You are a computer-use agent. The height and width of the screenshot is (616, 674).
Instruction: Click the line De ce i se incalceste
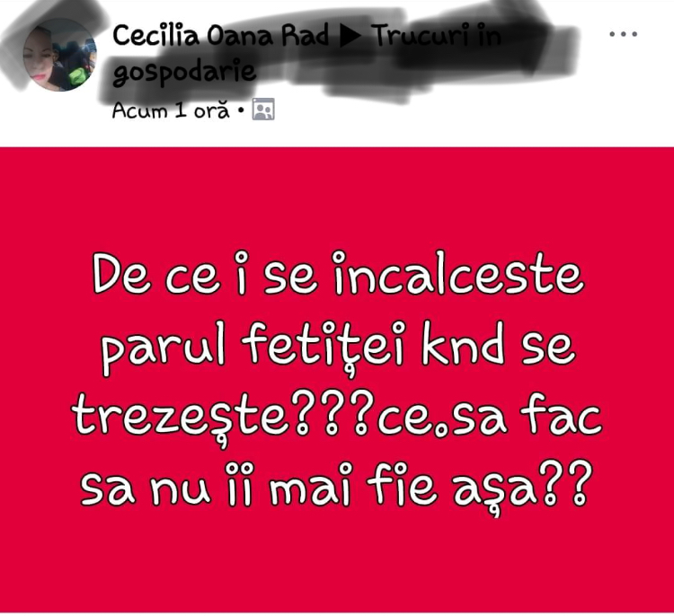point(338,273)
